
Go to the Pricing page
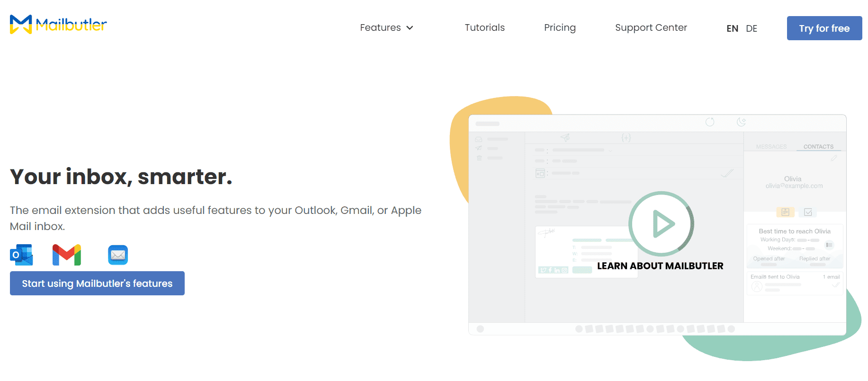pos(560,27)
